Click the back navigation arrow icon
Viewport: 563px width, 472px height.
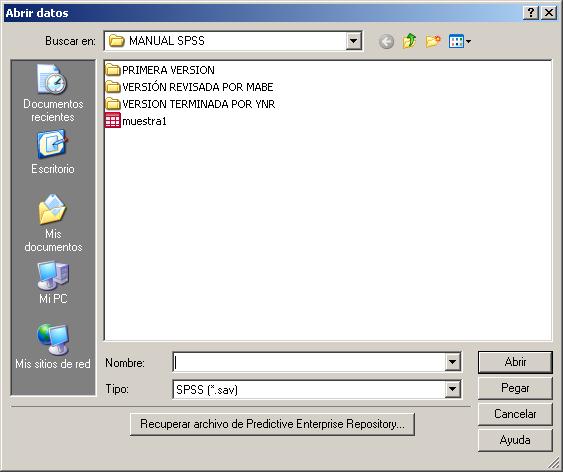386,42
